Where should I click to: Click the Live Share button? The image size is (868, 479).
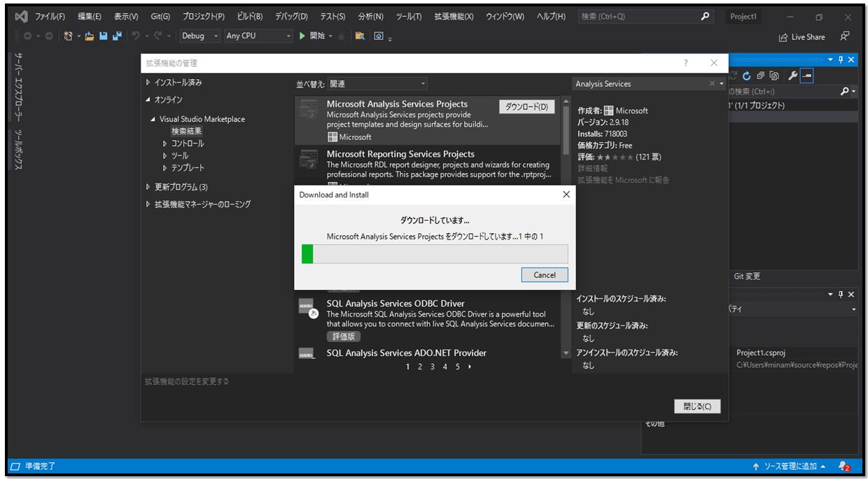coord(801,37)
